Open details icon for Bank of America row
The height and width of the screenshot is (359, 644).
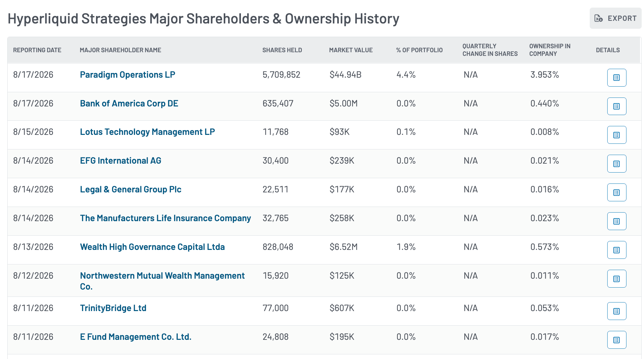[617, 106]
